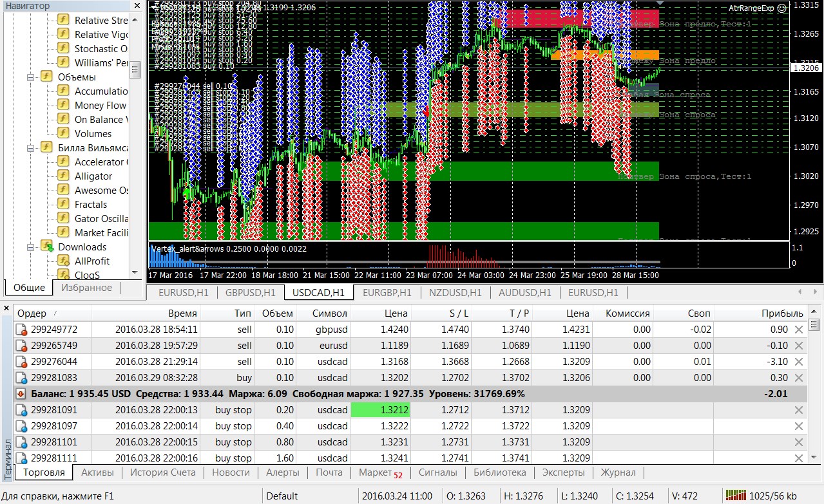The height and width of the screenshot is (504, 824).
Task: Select the Relative Vigo... tree item
Action: coord(101,34)
